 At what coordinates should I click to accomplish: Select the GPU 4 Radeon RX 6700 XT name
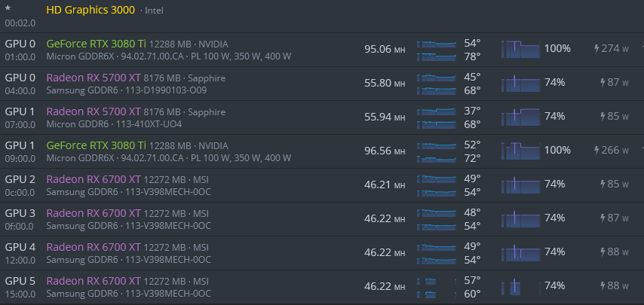click(94, 247)
